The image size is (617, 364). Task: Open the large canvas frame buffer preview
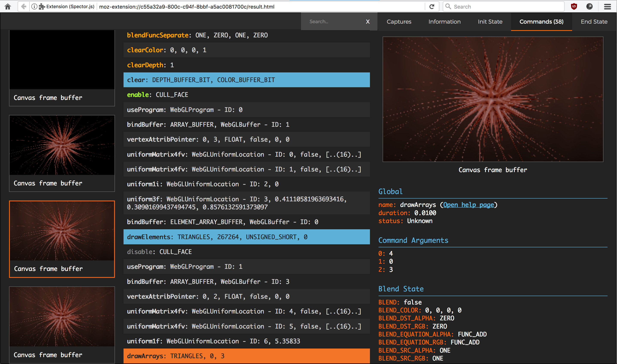click(493, 99)
